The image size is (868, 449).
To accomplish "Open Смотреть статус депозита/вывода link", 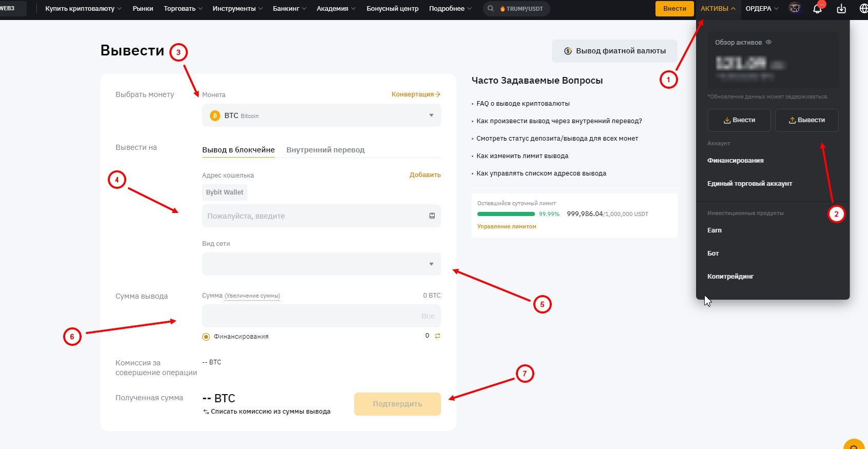I will (557, 139).
